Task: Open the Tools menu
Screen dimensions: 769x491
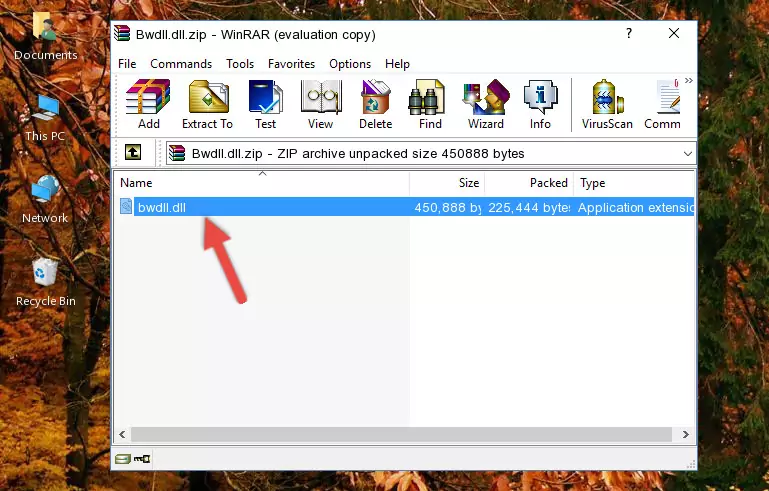Action: (240, 64)
